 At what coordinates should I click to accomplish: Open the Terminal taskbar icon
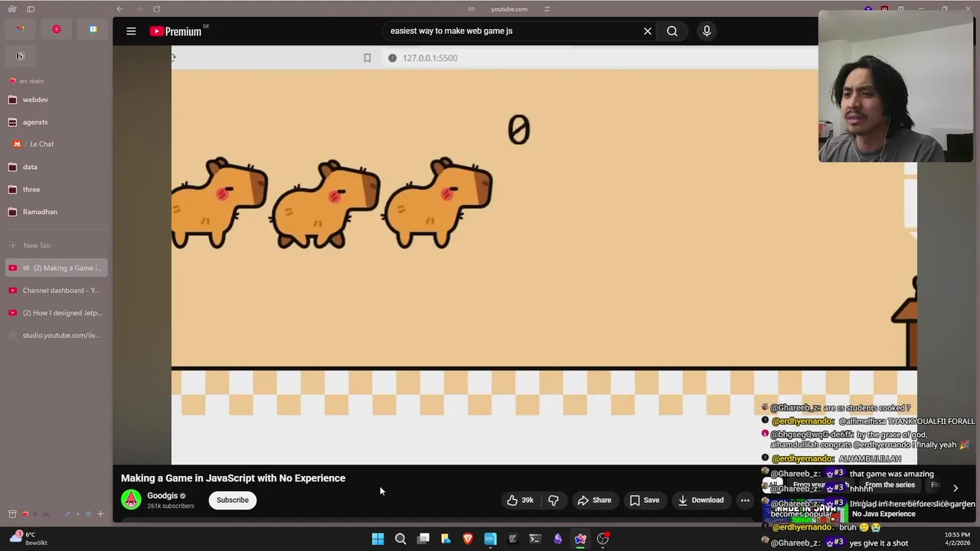click(535, 539)
